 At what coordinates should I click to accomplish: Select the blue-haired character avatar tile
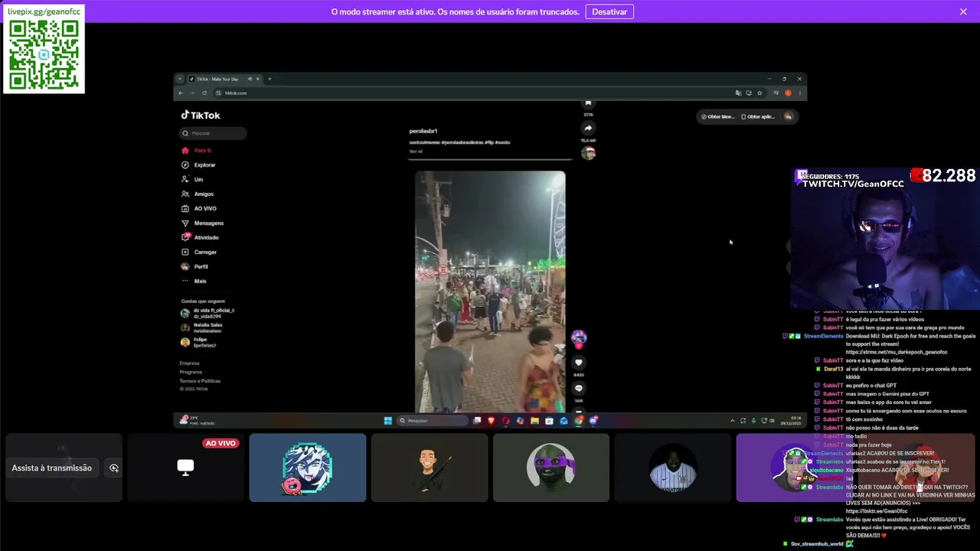(x=308, y=468)
